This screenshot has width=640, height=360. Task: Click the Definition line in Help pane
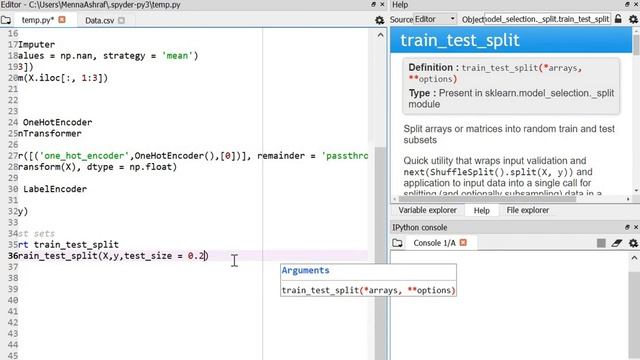[x=496, y=73]
